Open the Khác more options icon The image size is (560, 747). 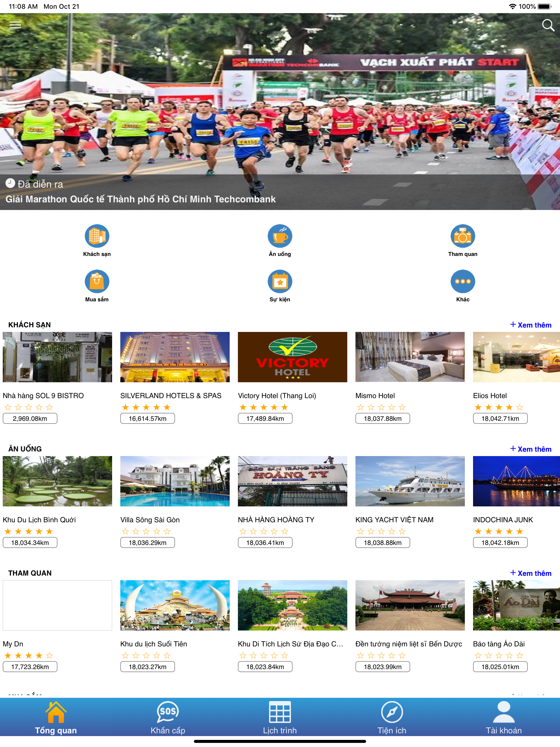pos(463,281)
